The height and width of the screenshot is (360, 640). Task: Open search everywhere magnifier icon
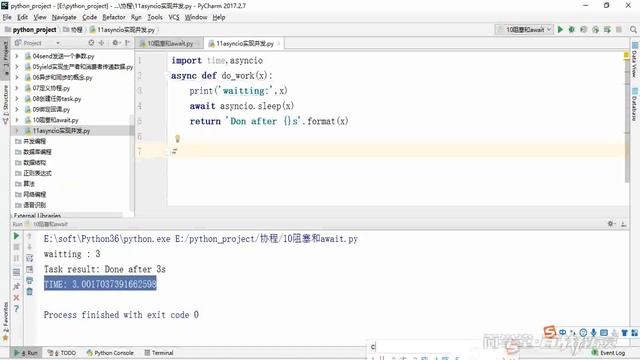(633, 29)
